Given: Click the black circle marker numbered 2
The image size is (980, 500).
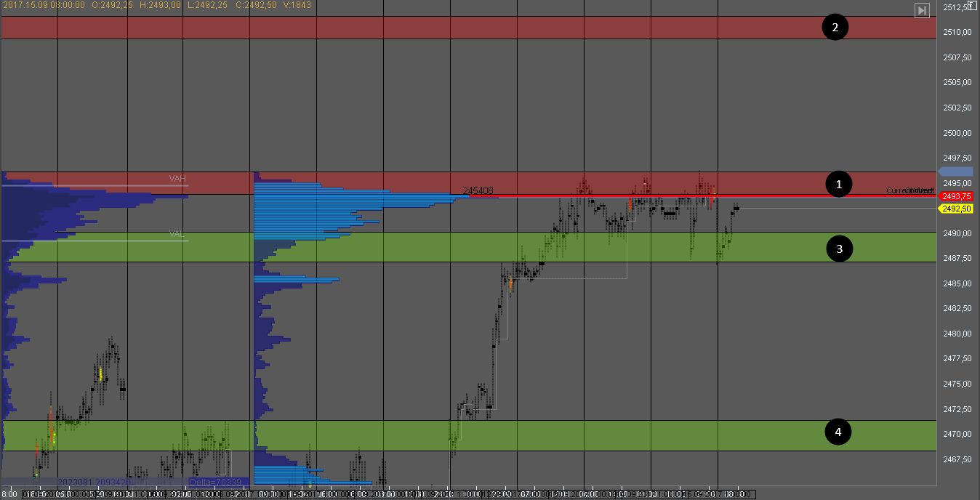Looking at the screenshot, I should [835, 28].
